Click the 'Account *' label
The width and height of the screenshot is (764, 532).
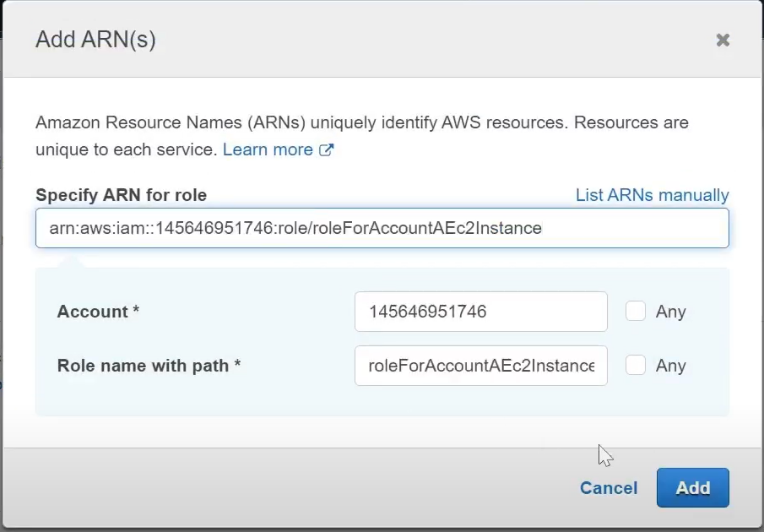pos(99,312)
